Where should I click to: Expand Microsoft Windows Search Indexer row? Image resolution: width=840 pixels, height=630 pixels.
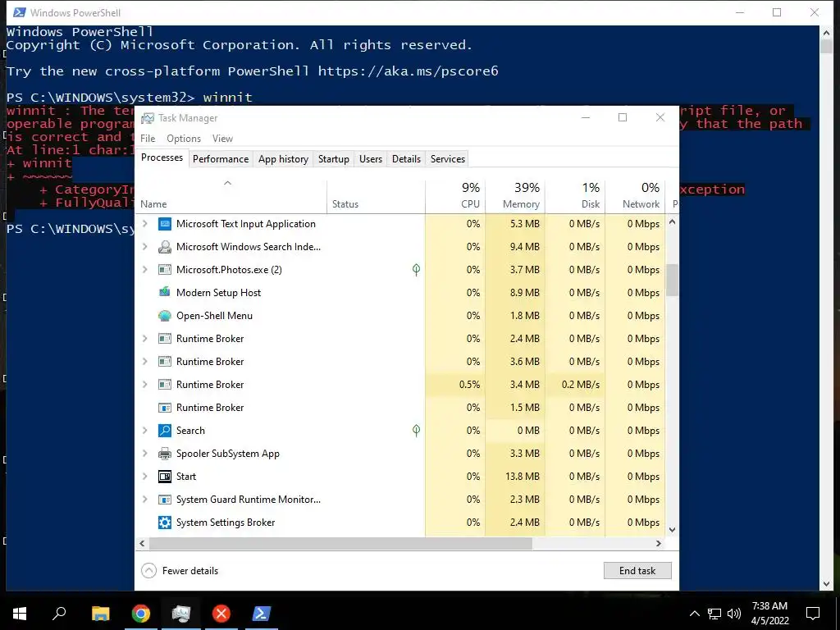coord(144,247)
